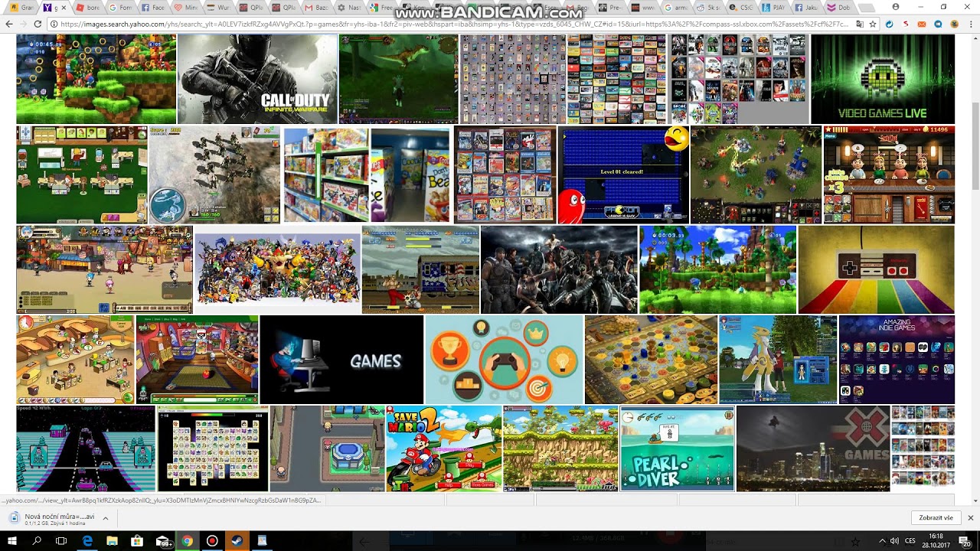The height and width of the screenshot is (551, 980).
Task: Switch to the 'Dob' tab
Action: (x=840, y=8)
